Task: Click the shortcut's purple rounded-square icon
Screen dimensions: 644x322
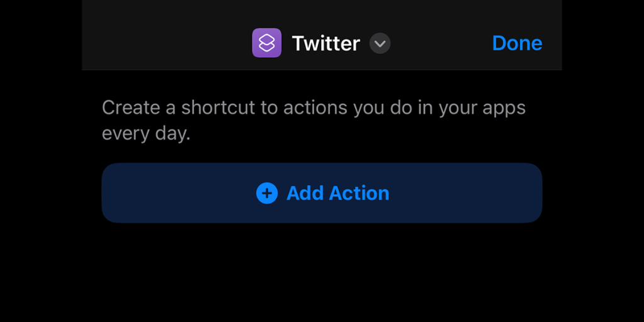Action: [267, 43]
